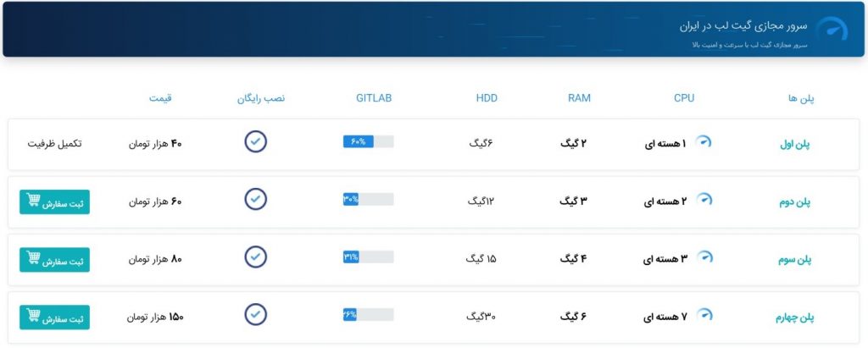Click the 60% GITLAB progress bar
This screenshot has width=868, height=348.
pos(368,141)
